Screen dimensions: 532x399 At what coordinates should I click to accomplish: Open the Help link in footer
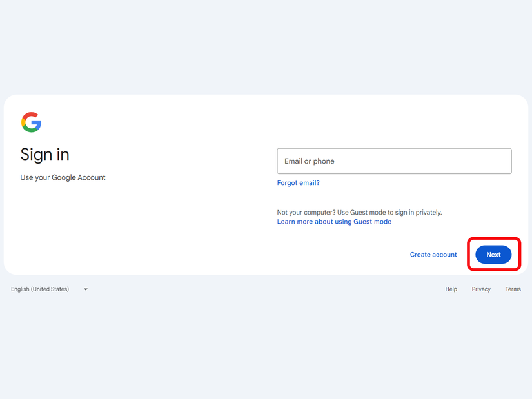(451, 289)
